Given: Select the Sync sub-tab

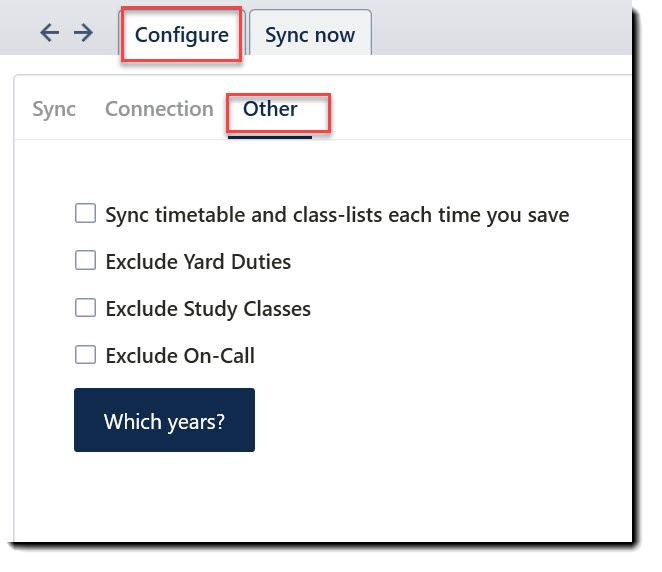Looking at the screenshot, I should click(54, 109).
